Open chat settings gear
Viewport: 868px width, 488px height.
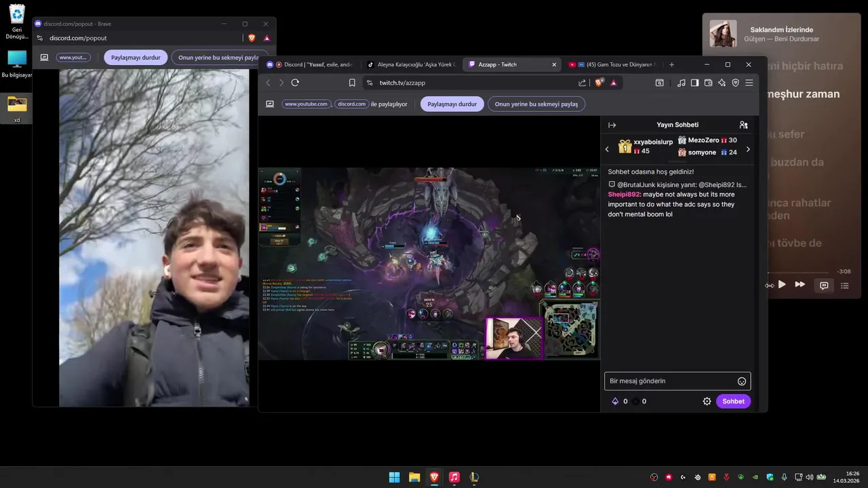pos(707,401)
